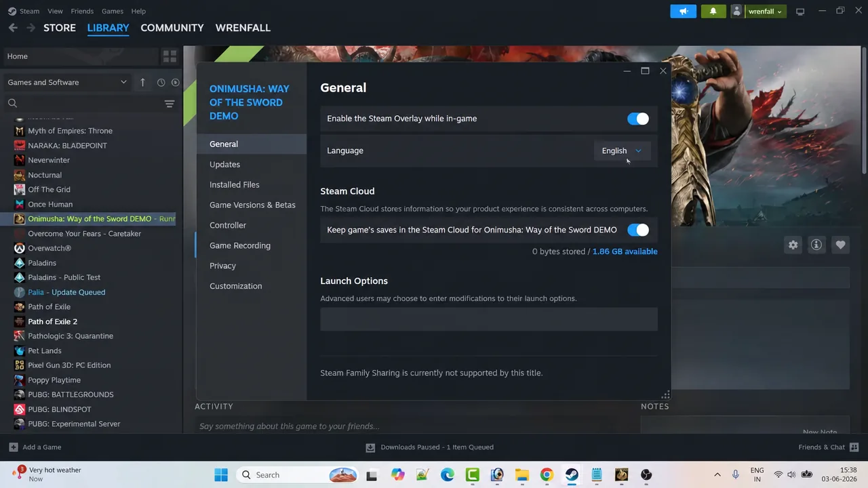Click the sort ascending arrow icon

tap(142, 82)
